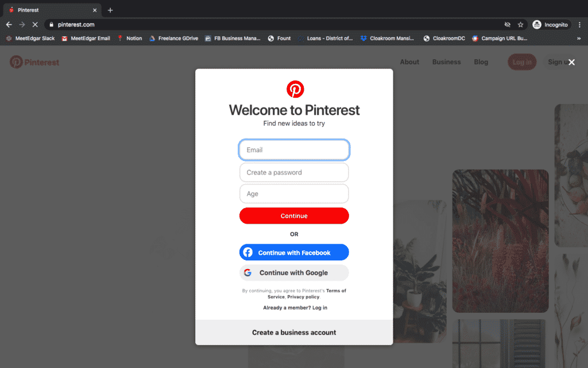Viewport: 588px width, 368px height.
Task: Open the Business page link
Action: click(x=446, y=62)
